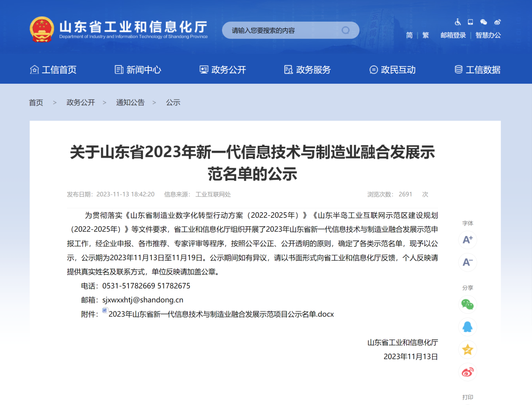Click the mobile version icon in top bar
This screenshot has width=532, height=405.
point(470,22)
